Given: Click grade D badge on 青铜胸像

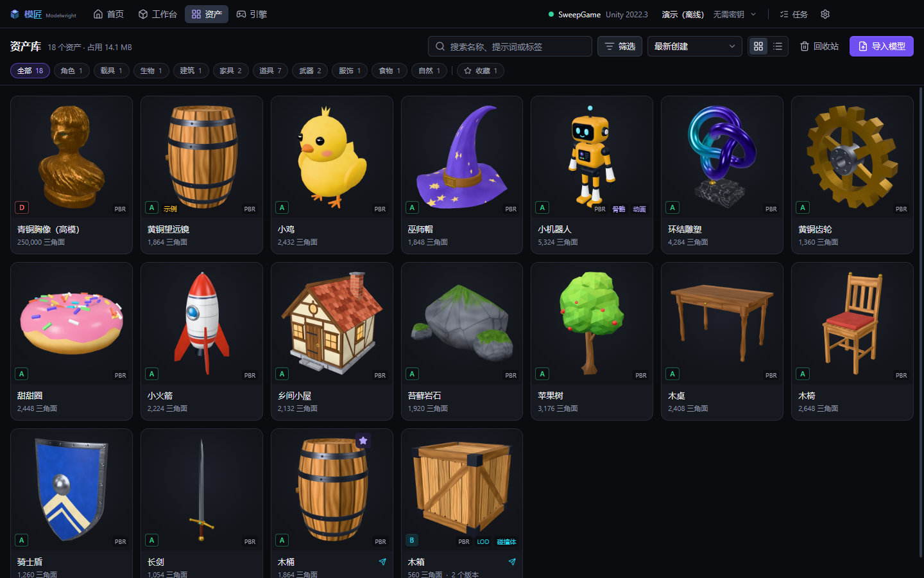Looking at the screenshot, I should 22,207.
